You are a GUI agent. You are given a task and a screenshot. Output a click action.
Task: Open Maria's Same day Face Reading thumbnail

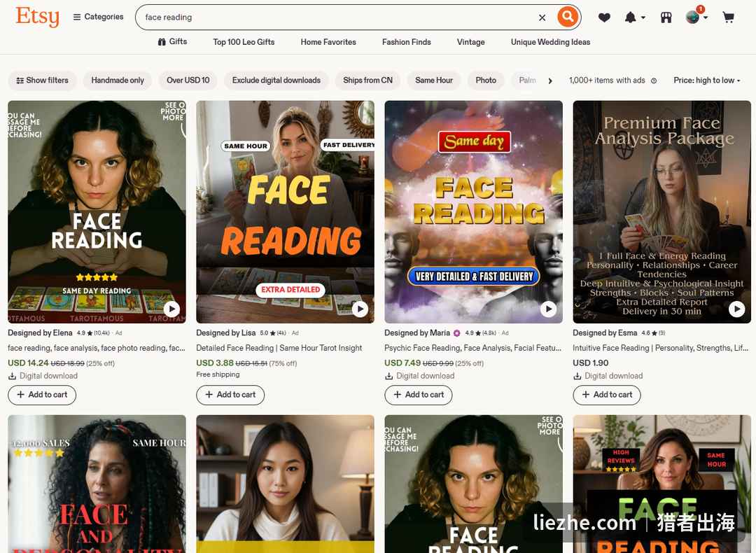(x=473, y=211)
